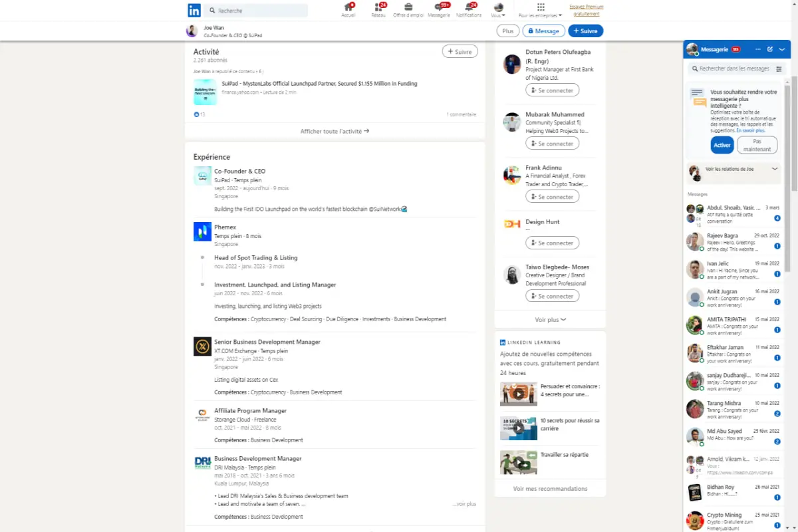Click Afficher toute l'activité link
This screenshot has height=532, width=798.
334,131
